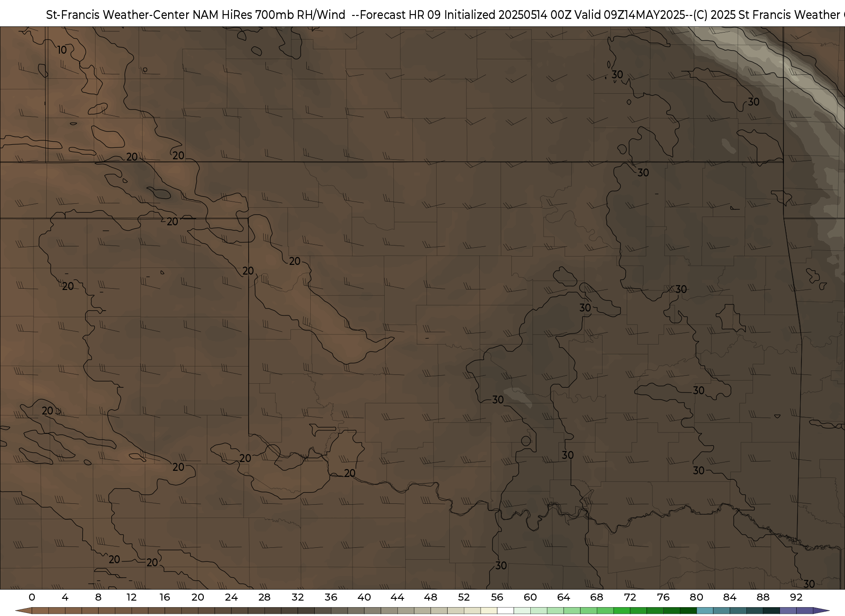Viewport: 845px width, 616px height.
Task: Click colorbar label '36'
Action: [331, 598]
